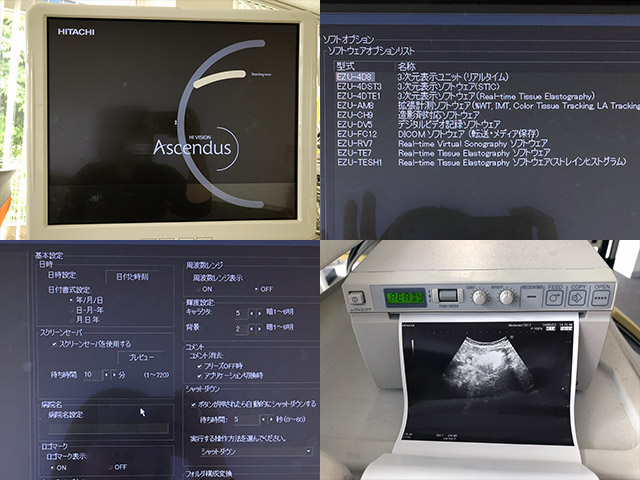Select the EZU-4DTE1 option row
This screenshot has width=640, height=480.
click(x=488, y=96)
